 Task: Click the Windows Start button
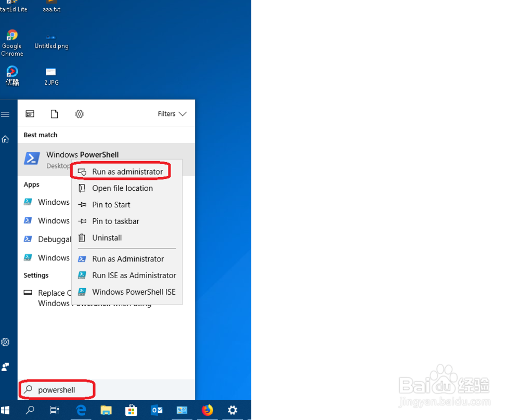5,410
